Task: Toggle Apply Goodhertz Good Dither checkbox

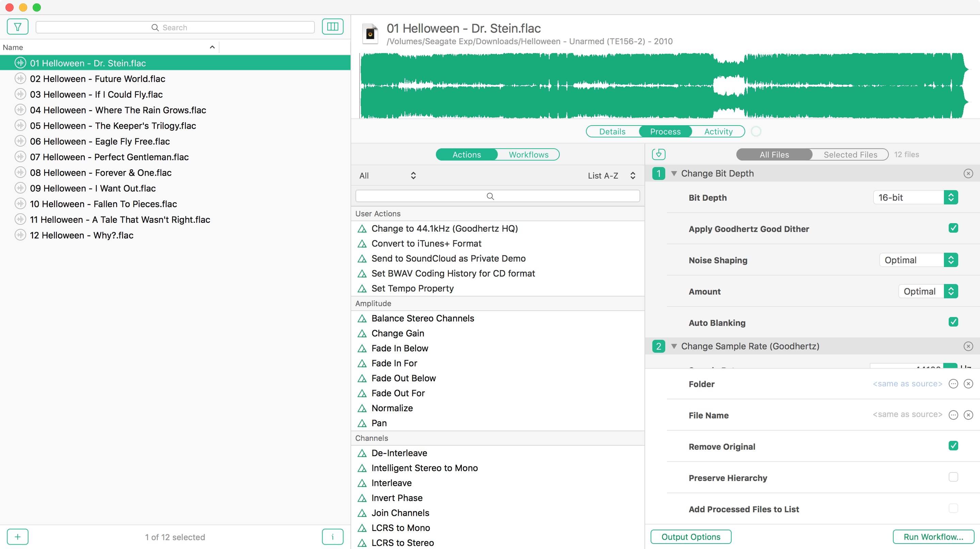Action: pyautogui.click(x=953, y=228)
